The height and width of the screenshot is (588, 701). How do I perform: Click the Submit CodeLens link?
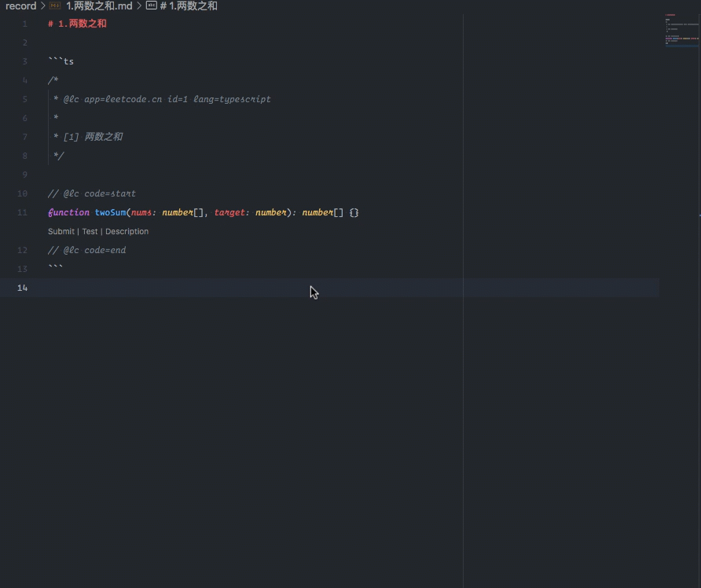pos(61,231)
